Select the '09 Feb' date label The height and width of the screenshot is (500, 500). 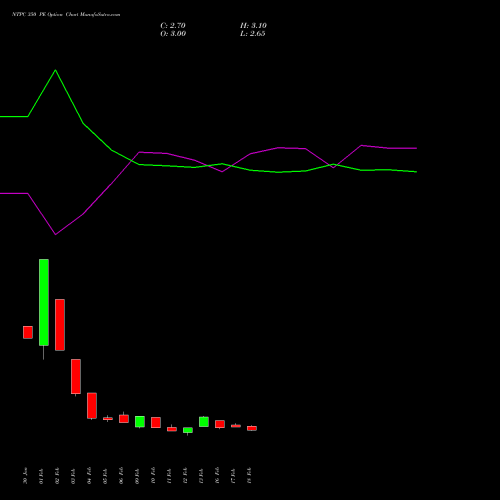[137, 475]
